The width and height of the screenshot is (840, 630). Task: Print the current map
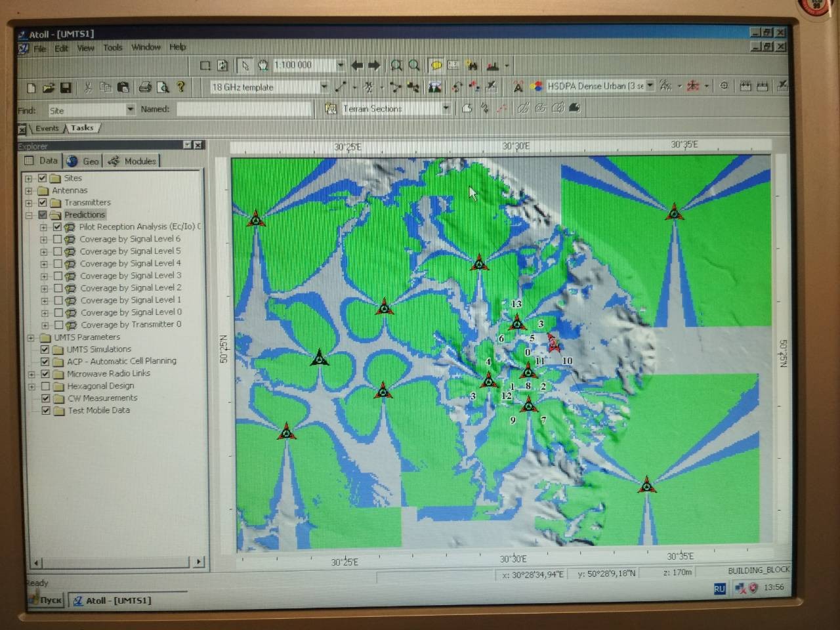(145, 87)
